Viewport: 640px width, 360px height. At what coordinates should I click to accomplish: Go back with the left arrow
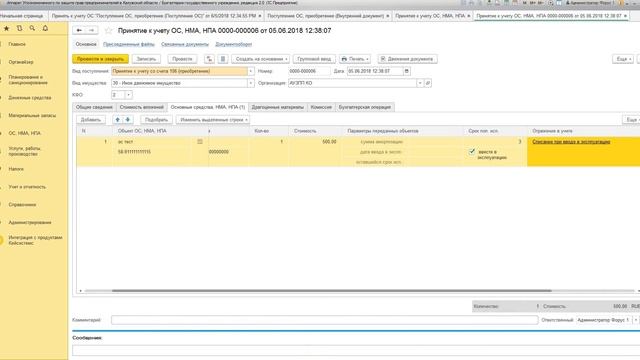79,30
